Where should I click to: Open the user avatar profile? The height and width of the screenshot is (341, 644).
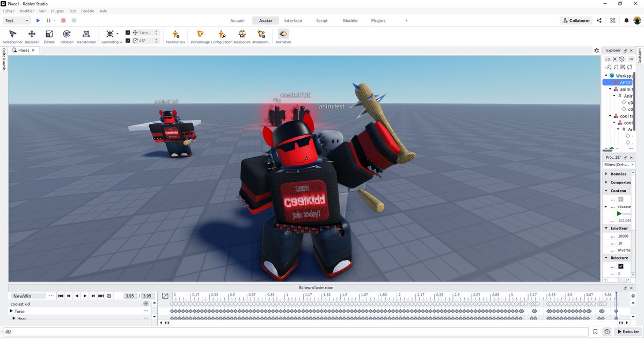(636, 20)
